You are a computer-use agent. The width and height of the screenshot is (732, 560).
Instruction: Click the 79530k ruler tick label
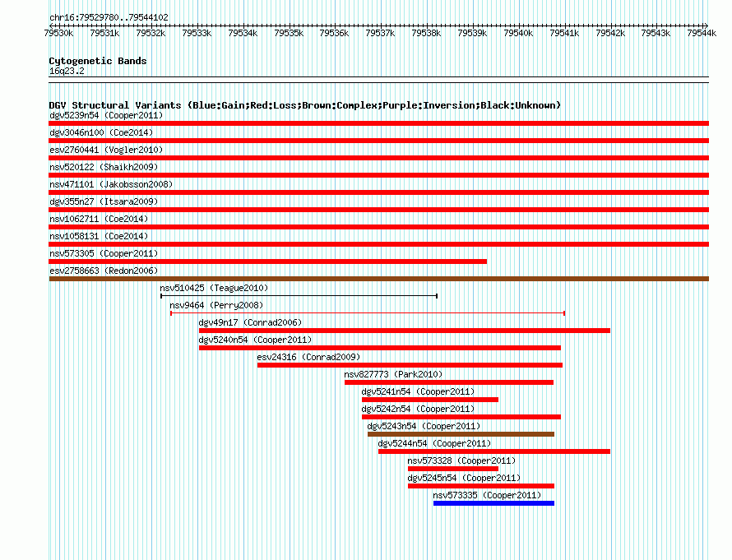(x=59, y=33)
